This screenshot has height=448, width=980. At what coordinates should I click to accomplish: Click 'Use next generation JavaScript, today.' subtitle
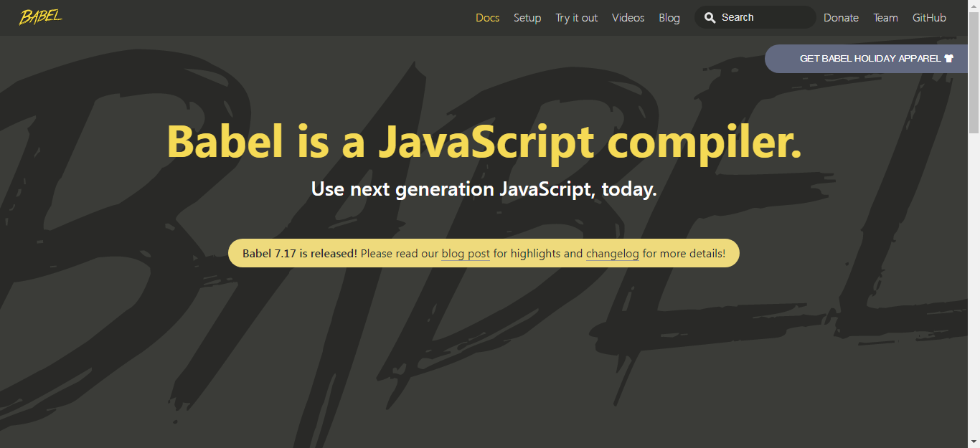484,190
